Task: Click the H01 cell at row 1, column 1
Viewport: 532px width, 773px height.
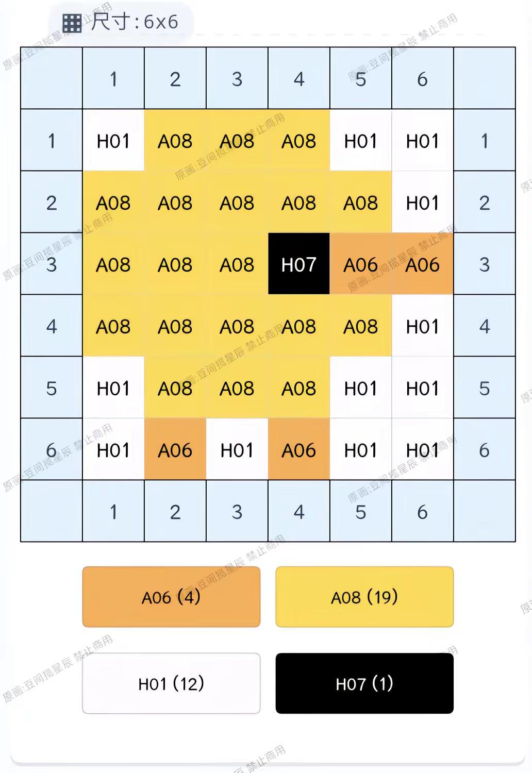Action: pyautogui.click(x=113, y=140)
